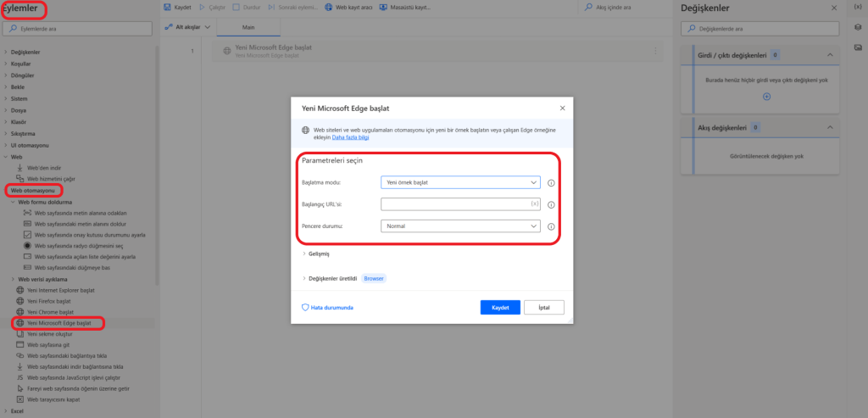The width and height of the screenshot is (868, 418).
Task: Expand the Değişkenler üretildi section
Action: click(x=305, y=277)
